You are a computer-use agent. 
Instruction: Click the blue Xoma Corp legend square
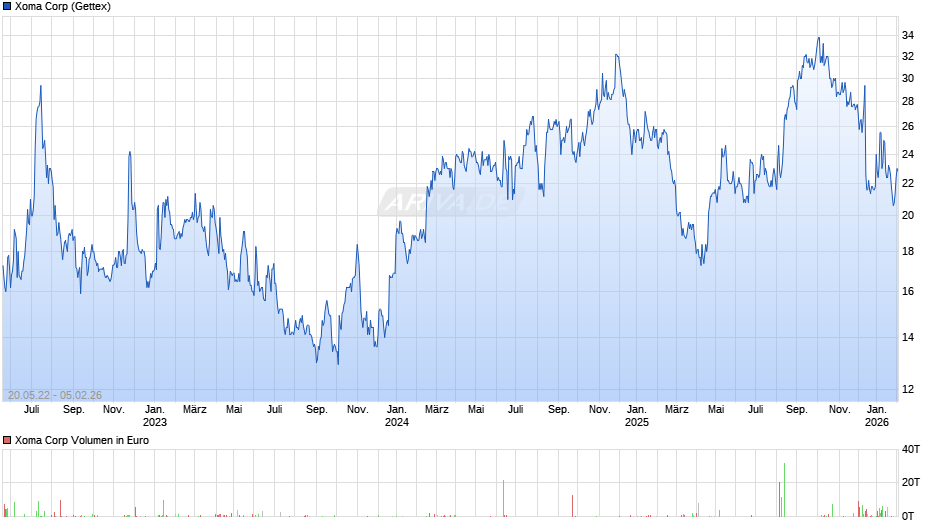pos(7,7)
